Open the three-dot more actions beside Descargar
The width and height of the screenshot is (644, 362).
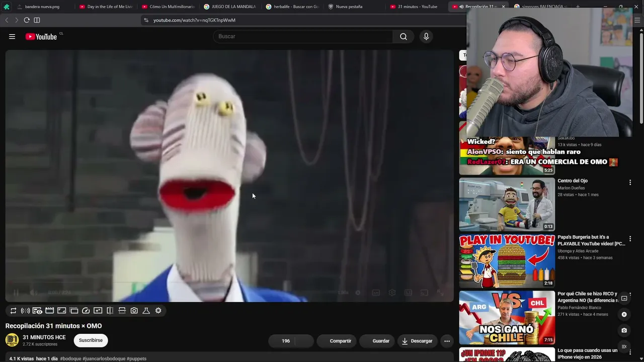coord(447,341)
